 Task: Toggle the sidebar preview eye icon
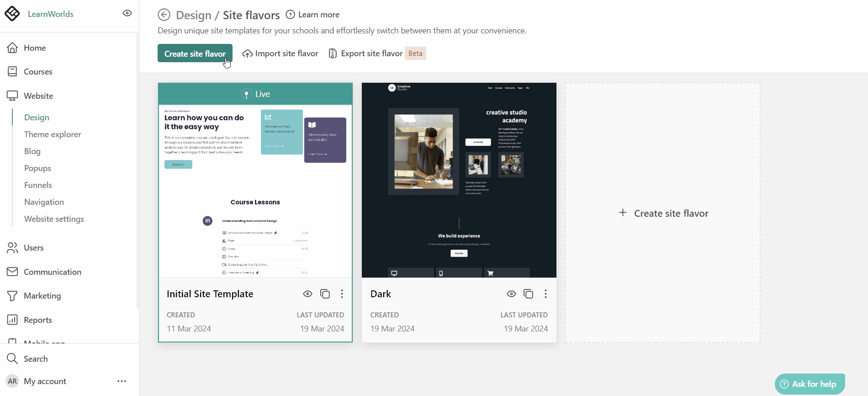[x=127, y=13]
